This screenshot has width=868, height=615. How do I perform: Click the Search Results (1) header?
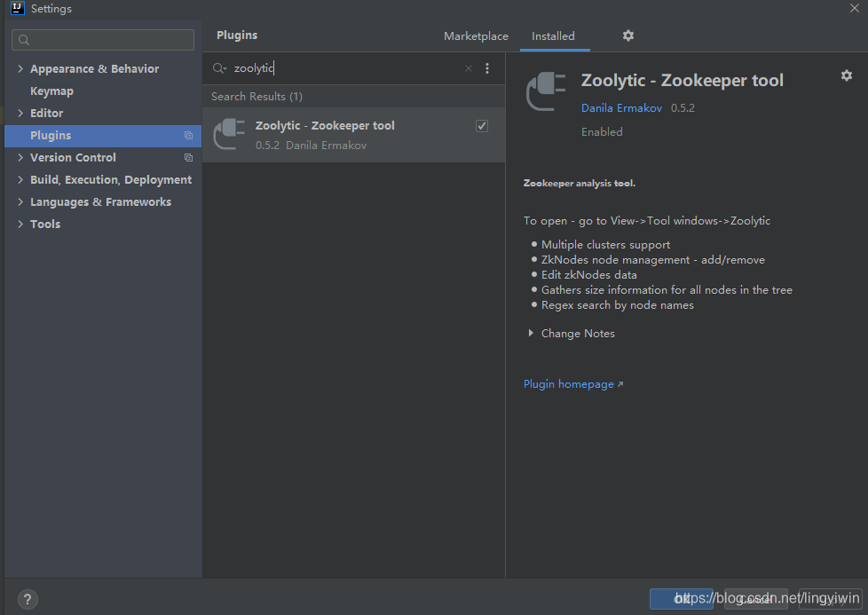point(256,97)
